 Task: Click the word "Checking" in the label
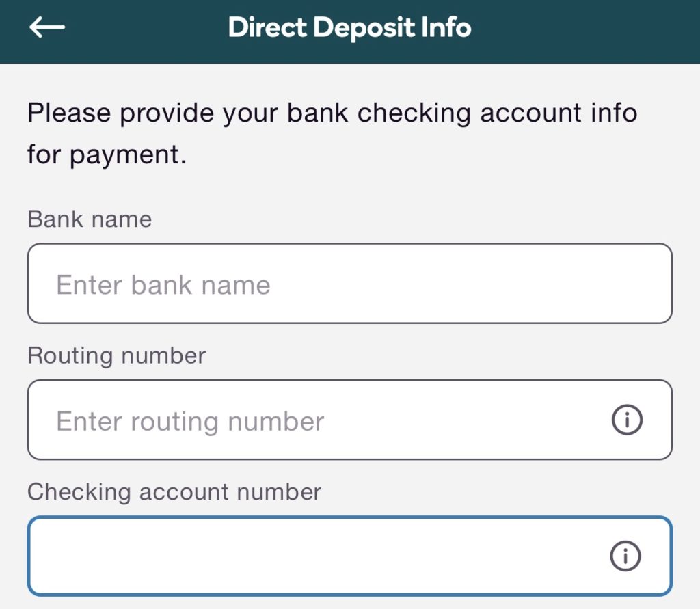(79, 492)
